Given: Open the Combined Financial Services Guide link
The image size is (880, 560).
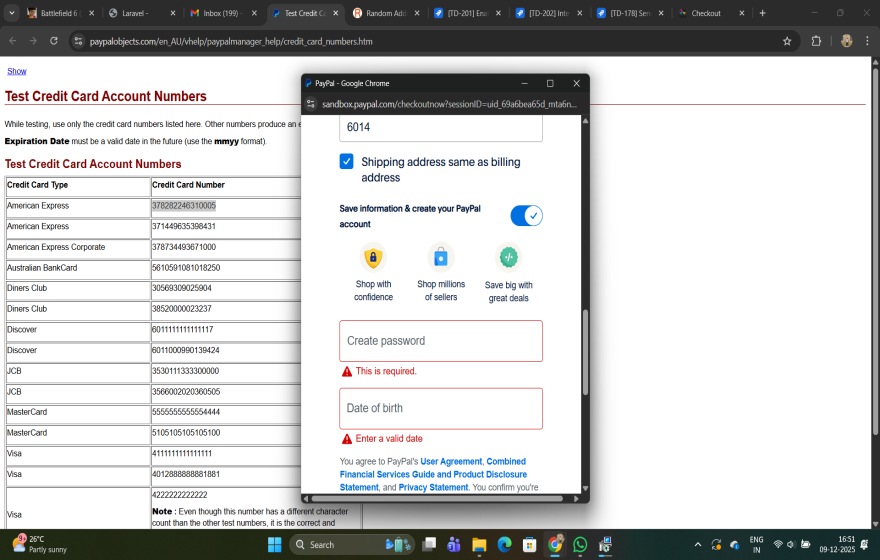Looking at the screenshot, I should point(433,474).
